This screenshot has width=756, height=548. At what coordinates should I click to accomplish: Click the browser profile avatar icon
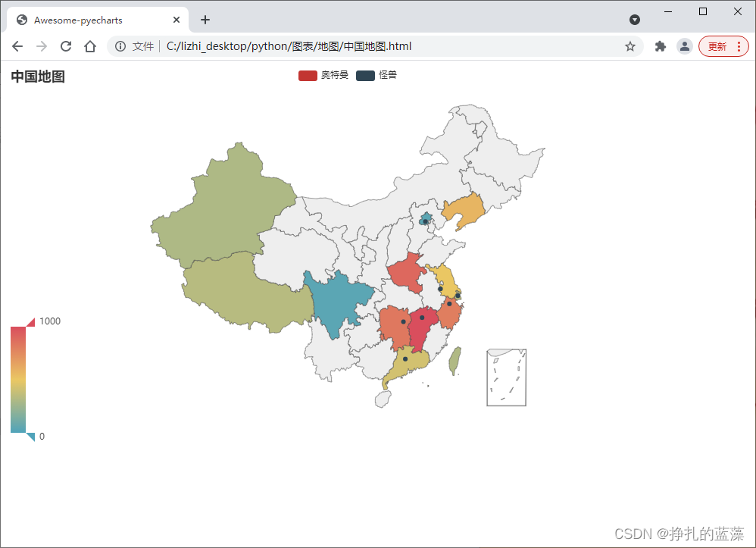[x=685, y=46]
